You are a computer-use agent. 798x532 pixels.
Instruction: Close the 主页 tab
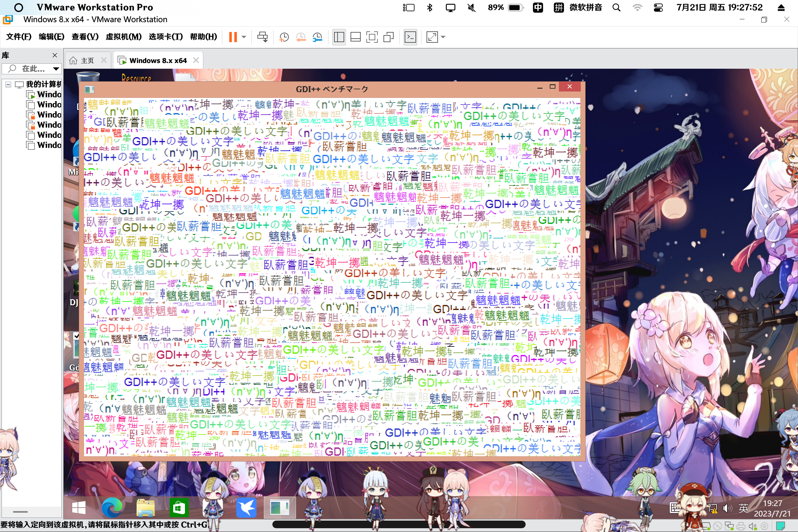click(x=104, y=60)
